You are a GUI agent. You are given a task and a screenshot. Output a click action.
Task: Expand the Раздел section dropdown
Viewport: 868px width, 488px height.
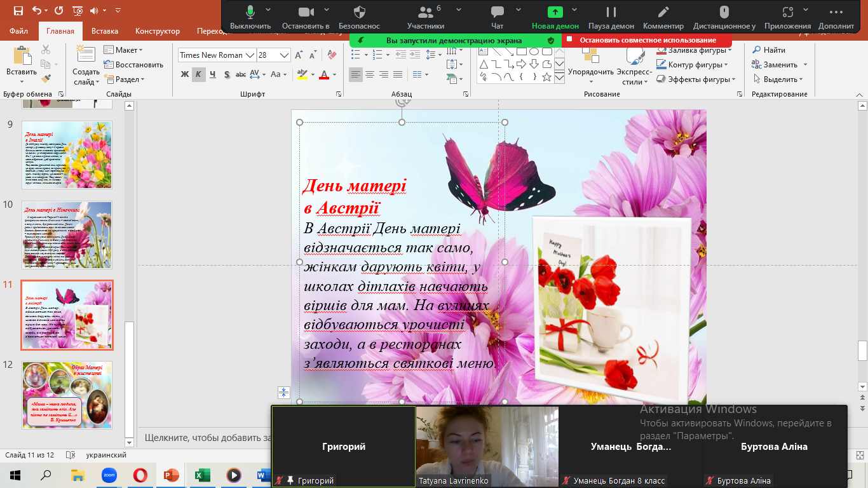point(125,79)
